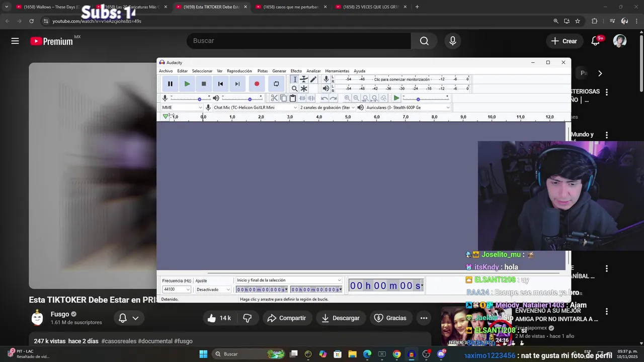Select the Envelope tool
644x362 pixels.
304,79
